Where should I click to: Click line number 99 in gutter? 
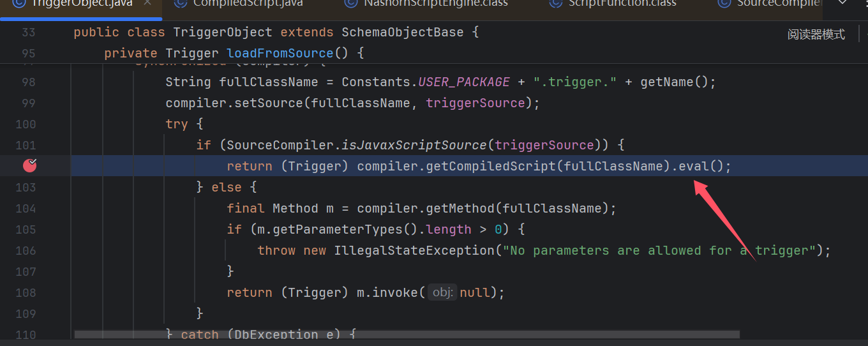coord(28,103)
